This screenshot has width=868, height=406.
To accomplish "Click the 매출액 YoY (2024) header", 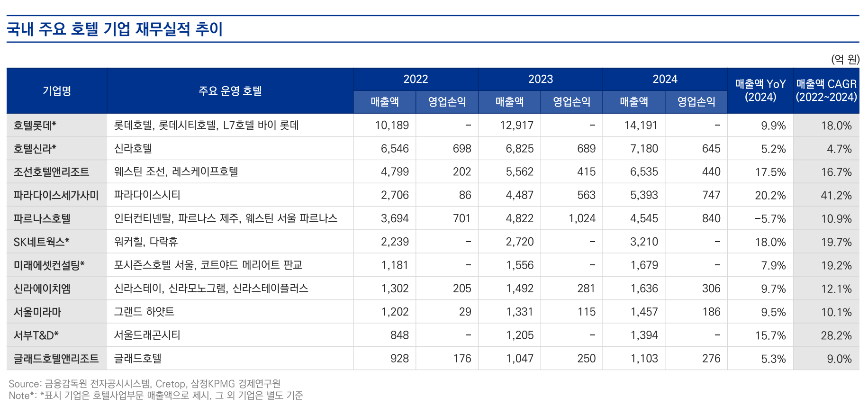I will click(760, 90).
